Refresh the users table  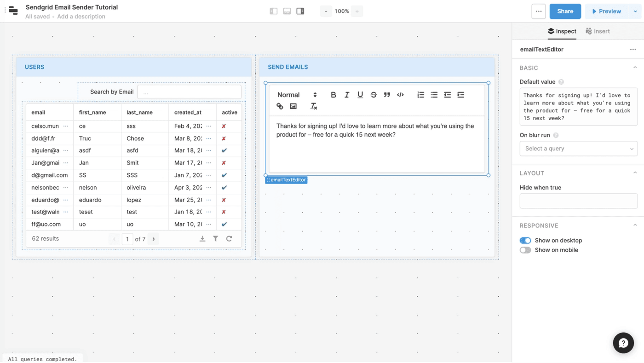[x=229, y=239]
